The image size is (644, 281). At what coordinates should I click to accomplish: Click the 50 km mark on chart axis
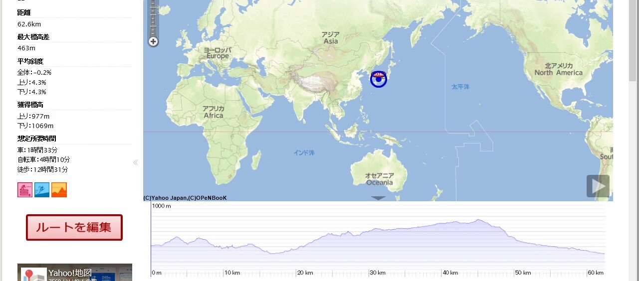click(x=523, y=273)
